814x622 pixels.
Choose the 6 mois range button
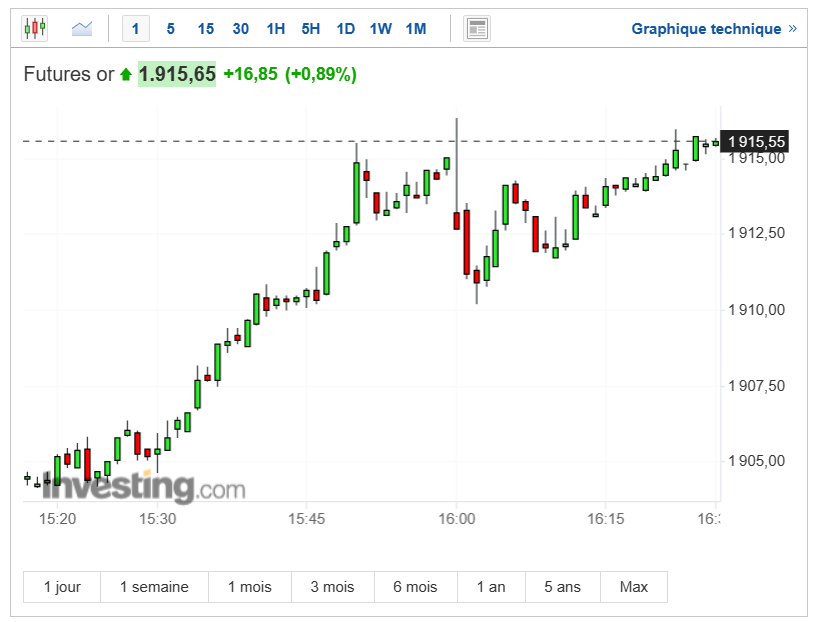tap(416, 587)
